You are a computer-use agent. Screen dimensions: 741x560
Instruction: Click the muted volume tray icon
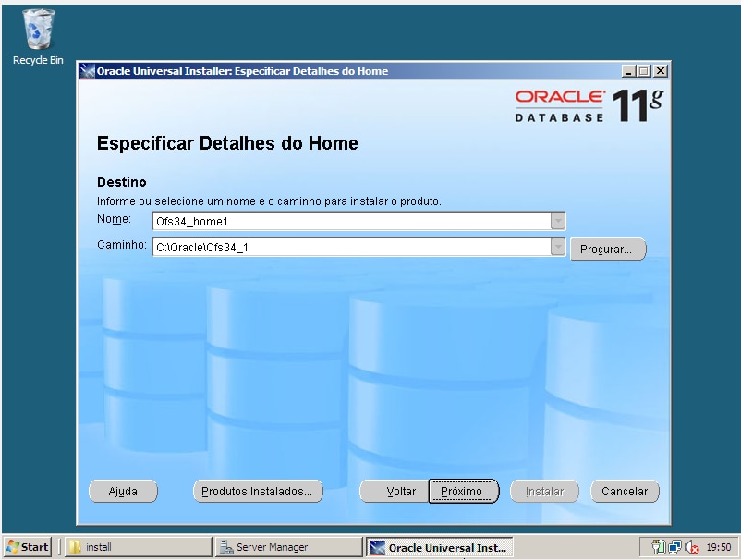click(x=691, y=547)
